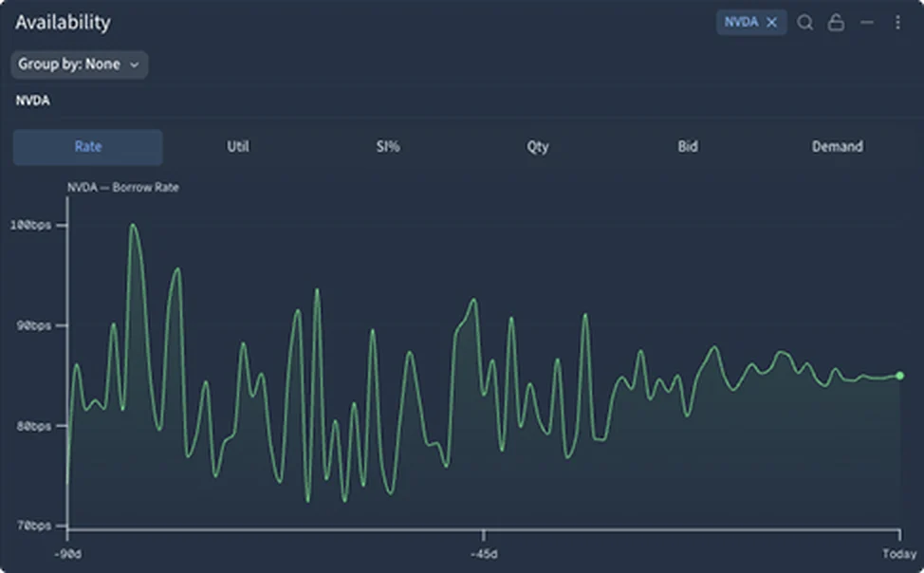Image resolution: width=924 pixels, height=573 pixels.
Task: Expand the Group by: None dropdown
Action: (80, 65)
